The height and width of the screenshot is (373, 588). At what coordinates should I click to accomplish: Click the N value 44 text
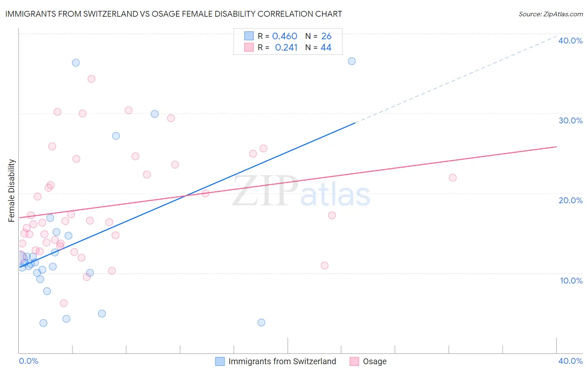[x=326, y=47]
